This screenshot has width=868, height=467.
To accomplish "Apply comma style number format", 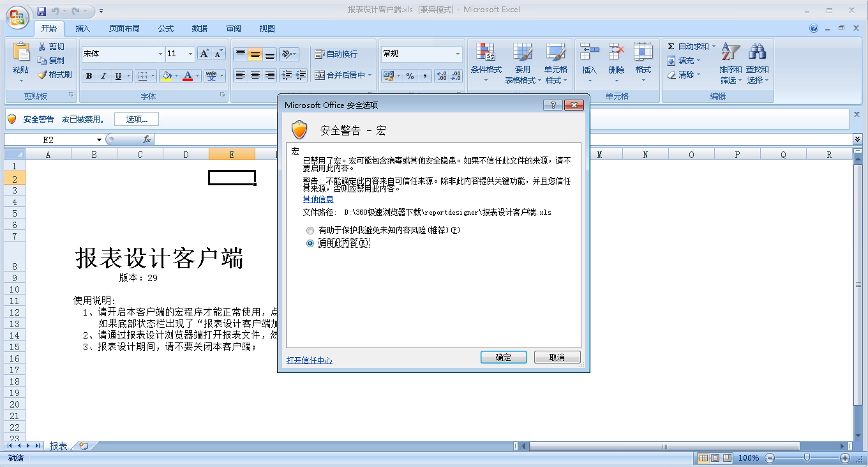I will pos(424,76).
